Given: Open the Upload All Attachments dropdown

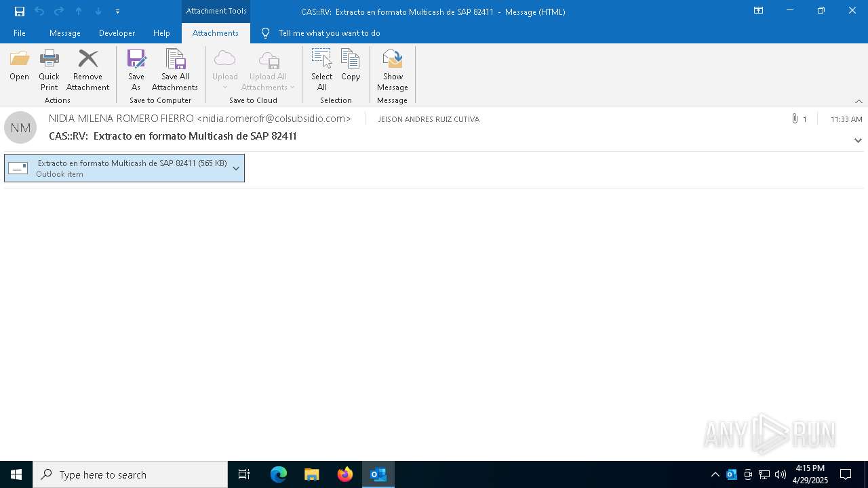Looking at the screenshot, I should pos(268,70).
